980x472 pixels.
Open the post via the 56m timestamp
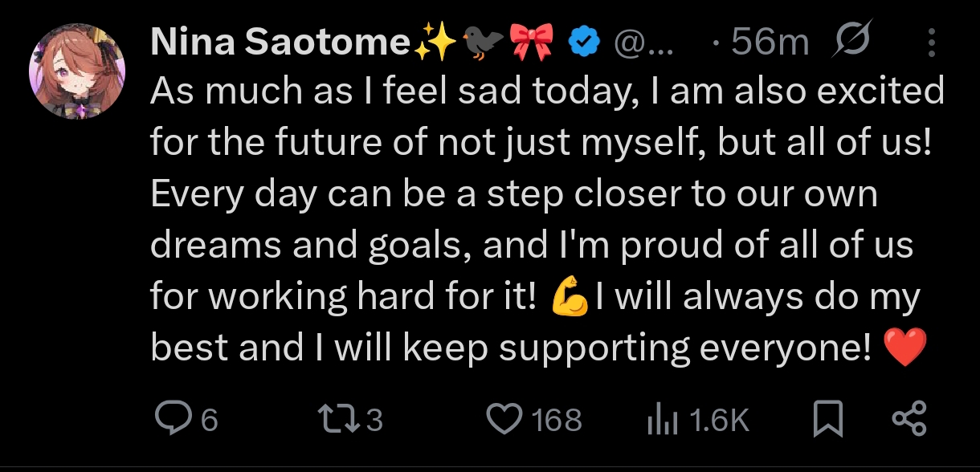pos(770,43)
